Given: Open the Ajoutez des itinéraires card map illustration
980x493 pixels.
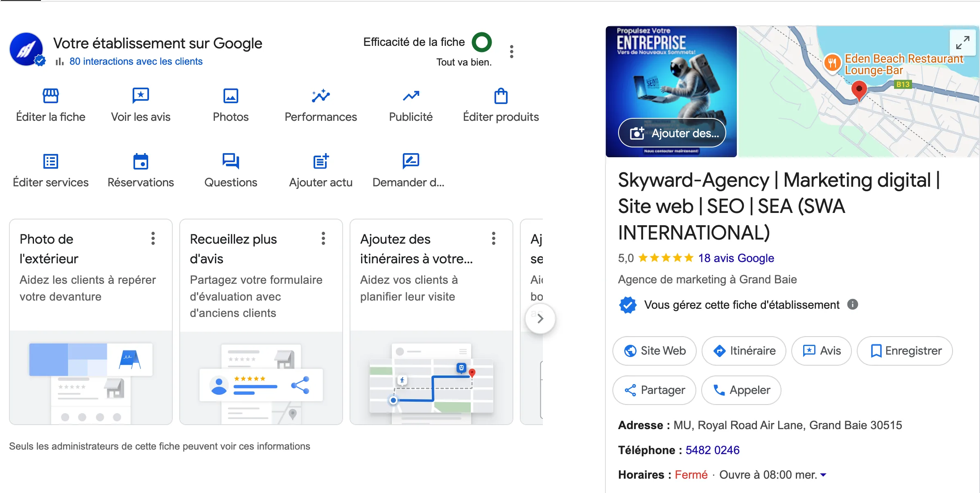Looking at the screenshot, I should (x=431, y=378).
